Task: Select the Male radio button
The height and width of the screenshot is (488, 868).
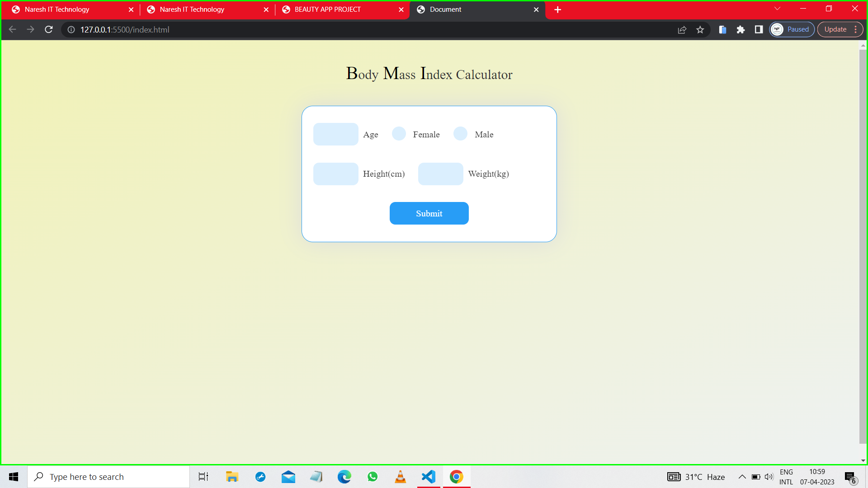Action: click(x=460, y=134)
